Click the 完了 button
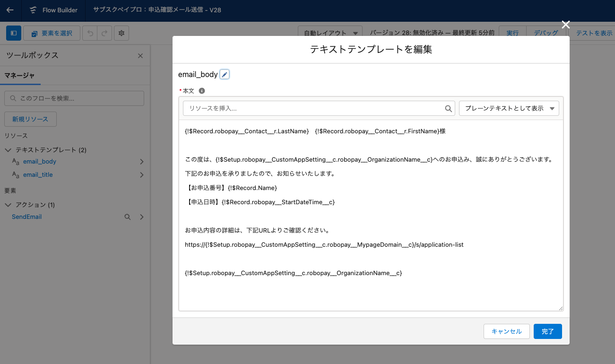This screenshot has height=364, width=615. tap(547, 331)
